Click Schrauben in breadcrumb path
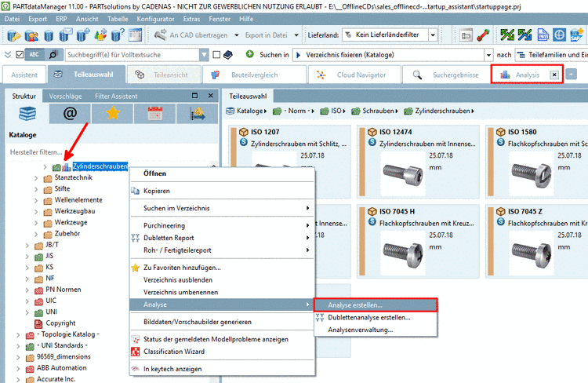The image size is (588, 383). tap(378, 111)
